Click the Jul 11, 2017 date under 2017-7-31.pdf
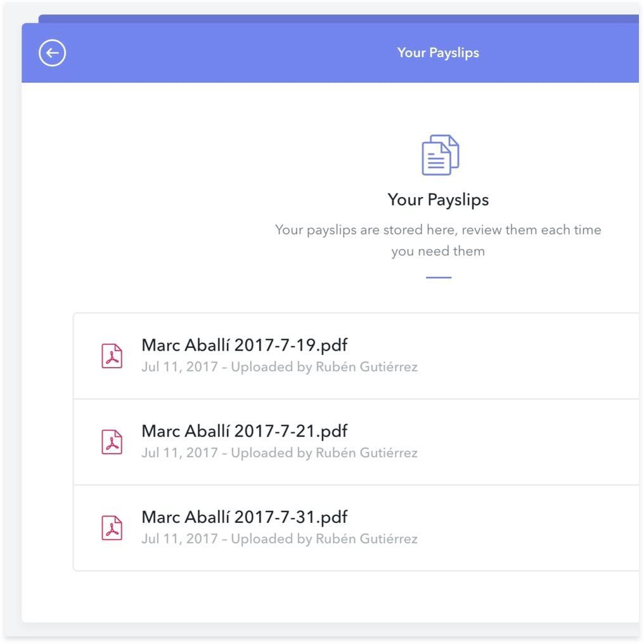 (179, 538)
